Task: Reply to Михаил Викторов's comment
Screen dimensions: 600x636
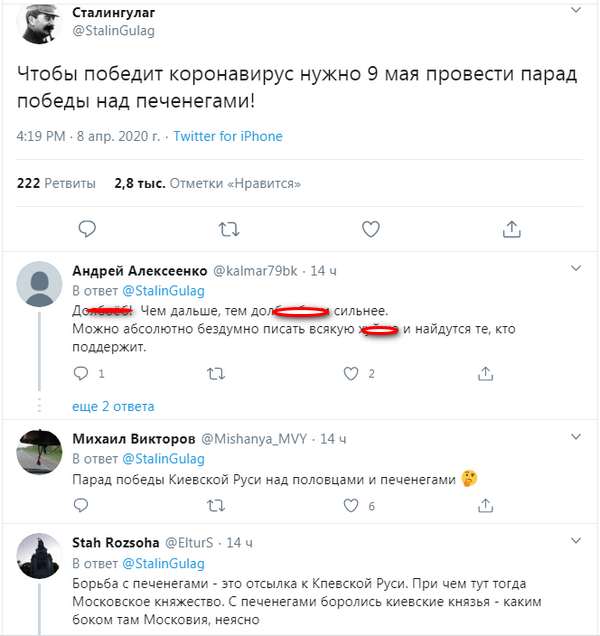Action: pyautogui.click(x=83, y=506)
